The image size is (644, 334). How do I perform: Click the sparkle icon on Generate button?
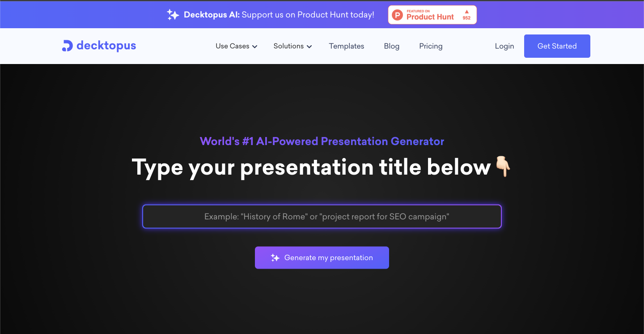[275, 258]
